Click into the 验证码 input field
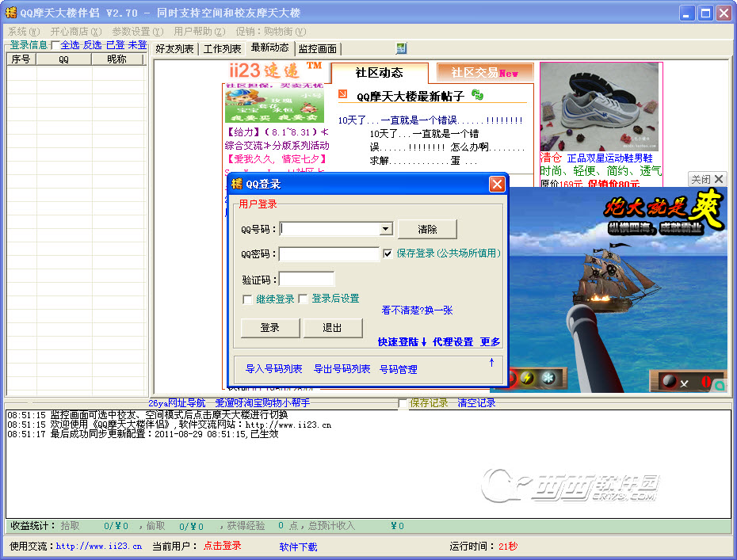The image size is (737, 560). click(x=307, y=279)
